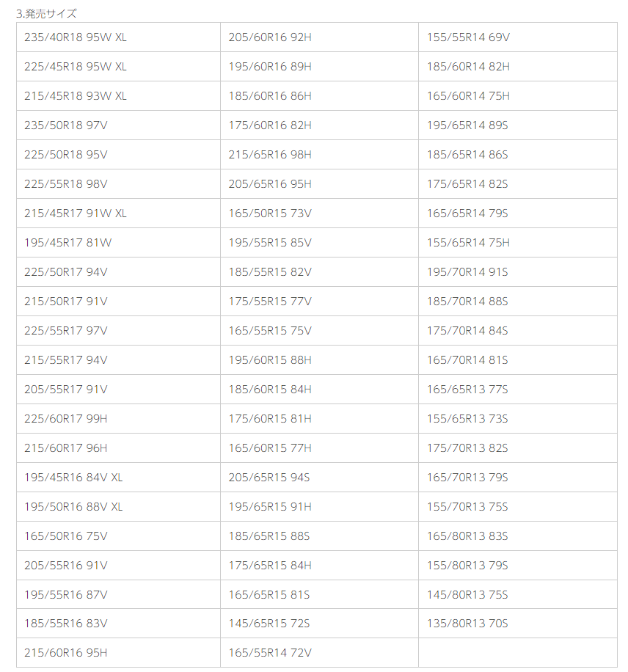Select the 145/65R15 72S cell
The height and width of the screenshot is (672, 628).
[x=269, y=624]
